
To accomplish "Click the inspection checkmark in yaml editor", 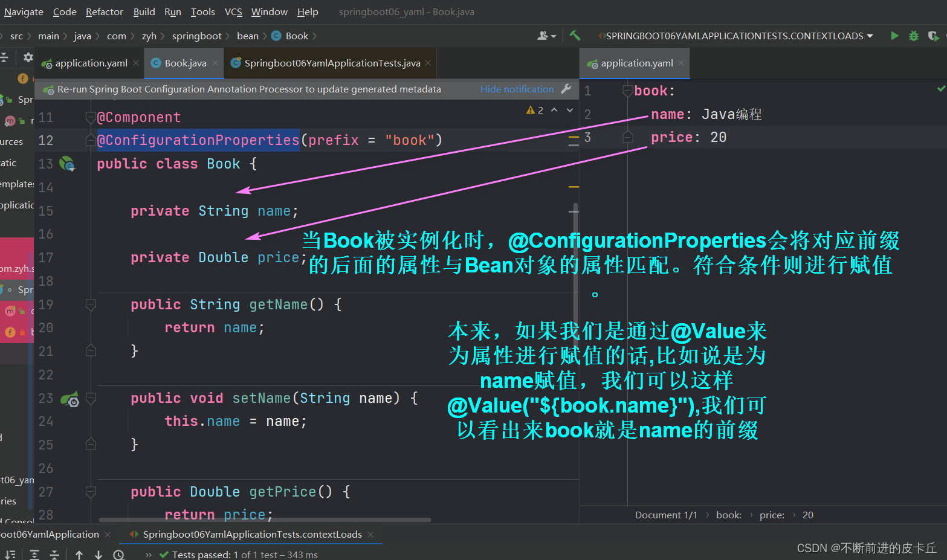I will tap(941, 89).
